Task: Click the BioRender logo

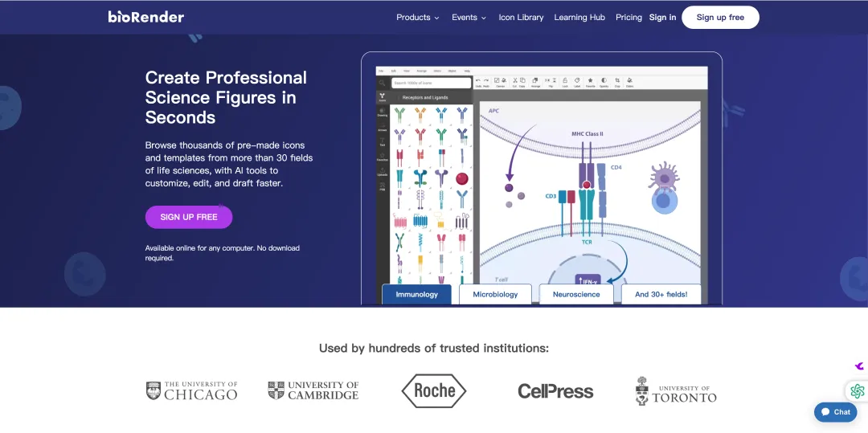Action: [146, 17]
